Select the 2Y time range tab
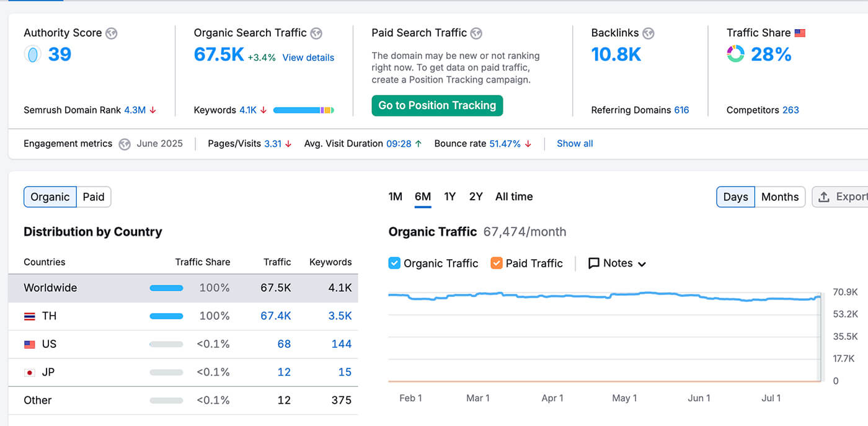 (x=476, y=197)
